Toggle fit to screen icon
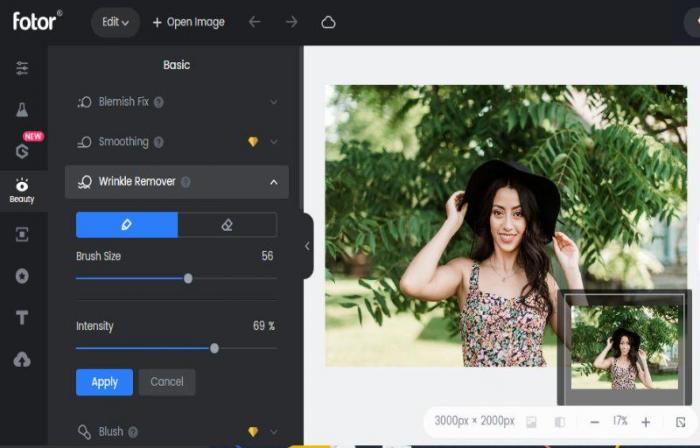The height and width of the screenshot is (448, 700). click(680, 422)
